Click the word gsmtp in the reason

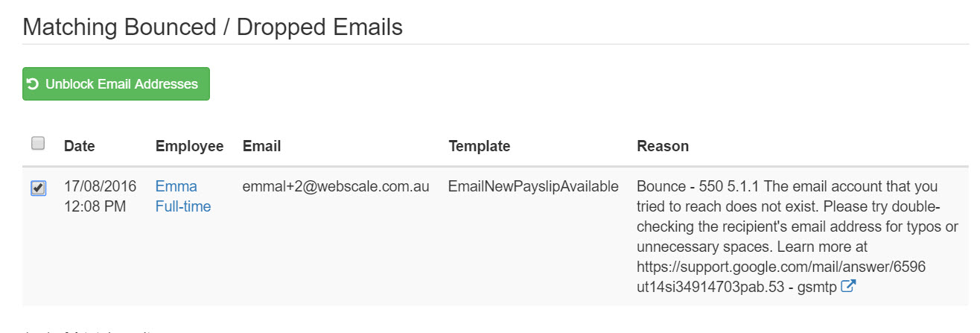pyautogui.click(x=817, y=287)
